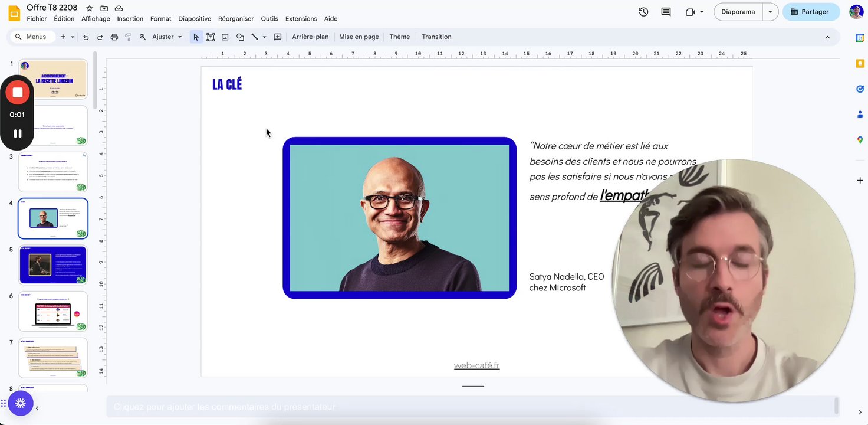The width and height of the screenshot is (868, 425).
Task: Open the Google account avatar
Action: [x=856, y=12]
